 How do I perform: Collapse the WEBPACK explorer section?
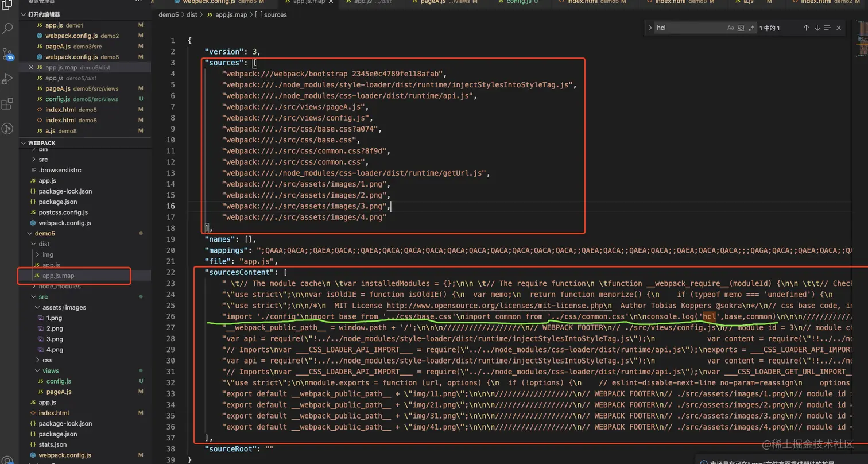pos(85,143)
